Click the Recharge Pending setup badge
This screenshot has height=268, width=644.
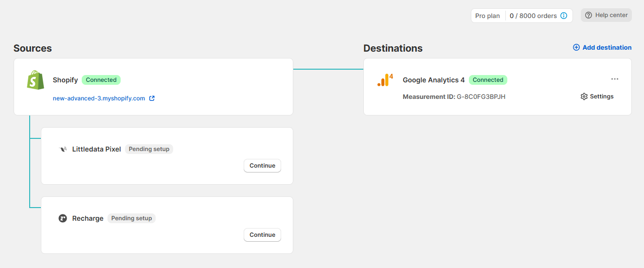[131, 218]
